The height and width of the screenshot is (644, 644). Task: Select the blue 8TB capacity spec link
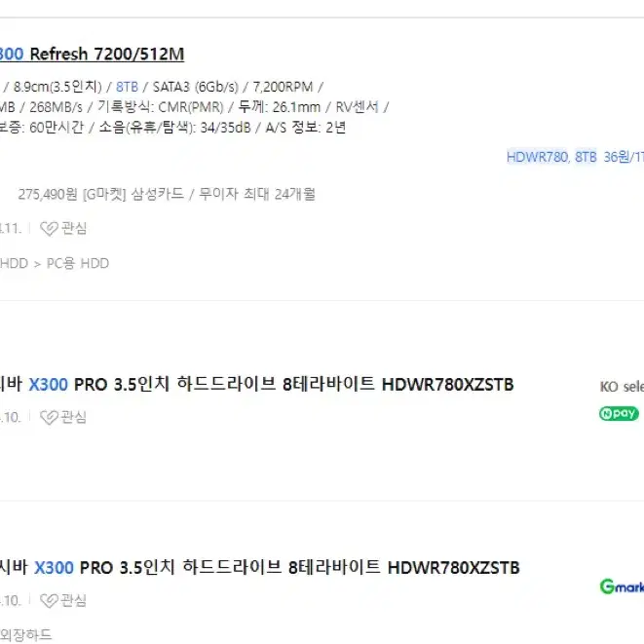(127, 87)
